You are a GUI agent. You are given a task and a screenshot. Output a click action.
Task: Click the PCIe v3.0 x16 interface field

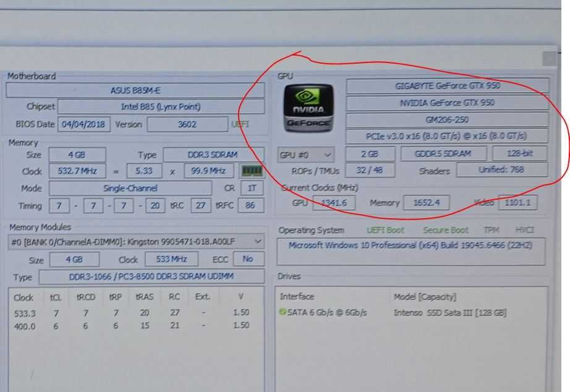coord(448,136)
